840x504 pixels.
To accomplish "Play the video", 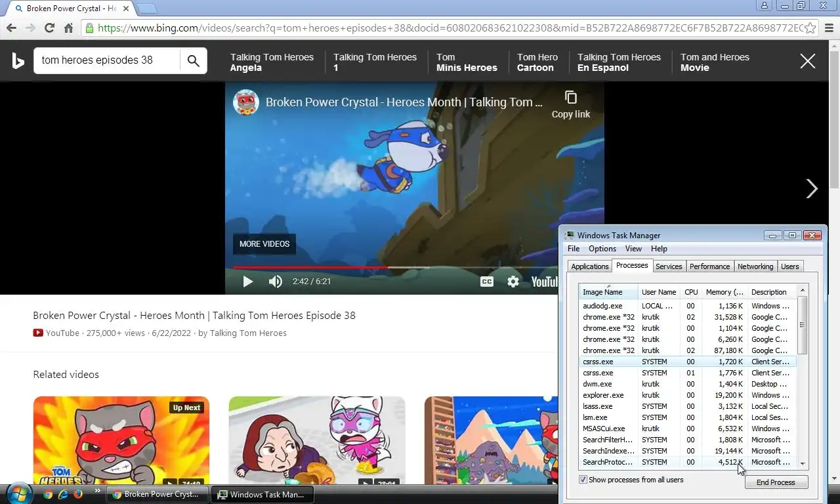I will (x=247, y=282).
